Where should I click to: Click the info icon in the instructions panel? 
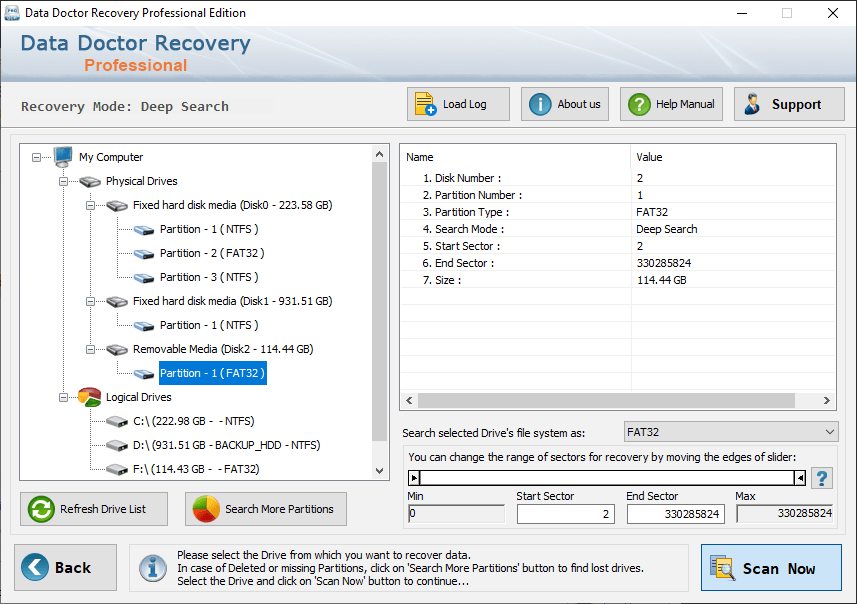pos(152,568)
